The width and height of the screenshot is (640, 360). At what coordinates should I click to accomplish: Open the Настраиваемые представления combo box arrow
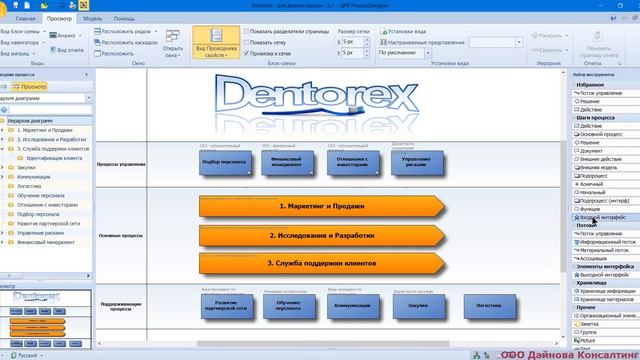[519, 42]
